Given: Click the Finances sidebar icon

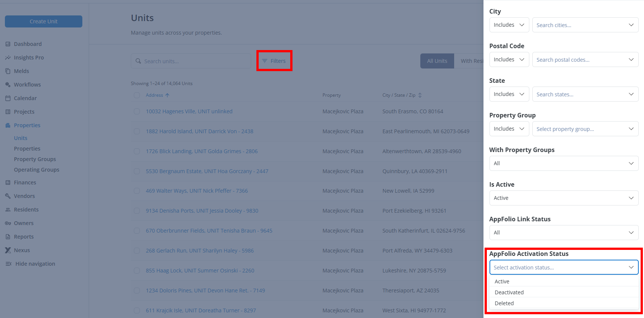Looking at the screenshot, I should click(x=8, y=183).
